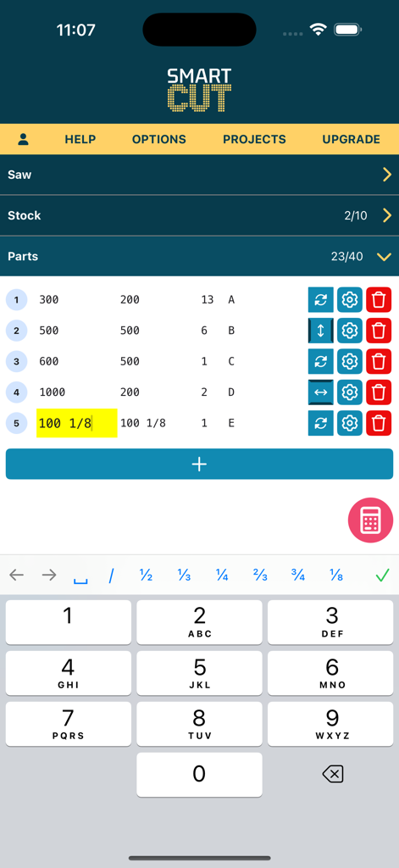
Task: Tap keypad digit 2 ABC
Action: pyautogui.click(x=199, y=622)
